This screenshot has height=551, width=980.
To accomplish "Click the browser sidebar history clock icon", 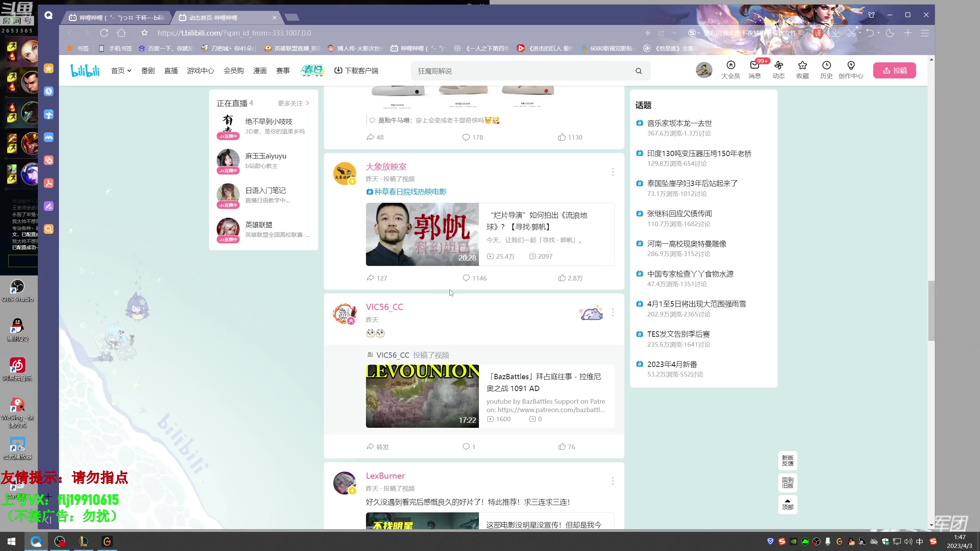I will tap(49, 91).
